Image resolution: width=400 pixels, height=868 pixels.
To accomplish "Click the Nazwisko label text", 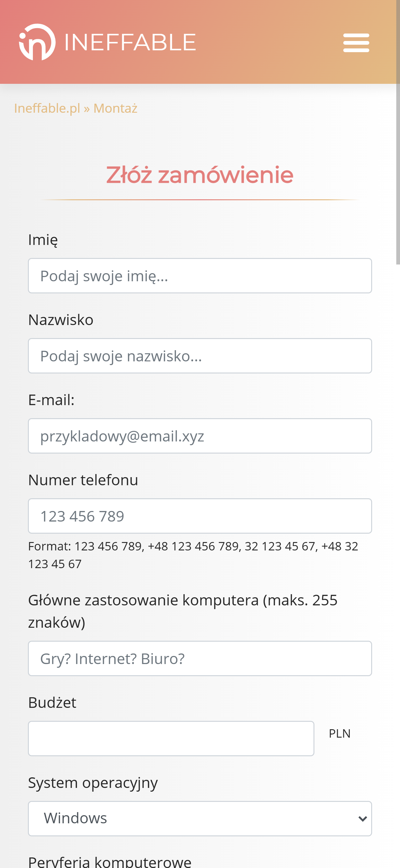I will pos(60,320).
